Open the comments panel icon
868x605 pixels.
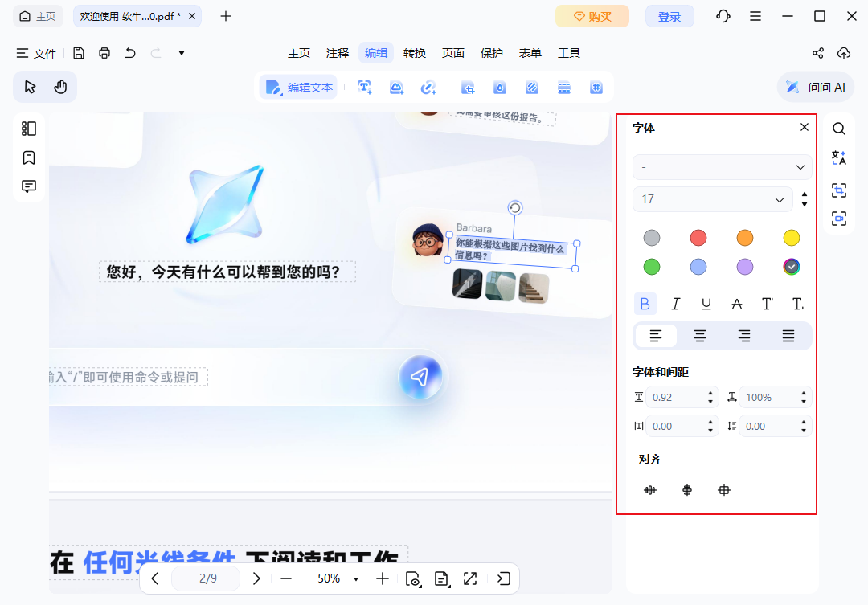[29, 186]
